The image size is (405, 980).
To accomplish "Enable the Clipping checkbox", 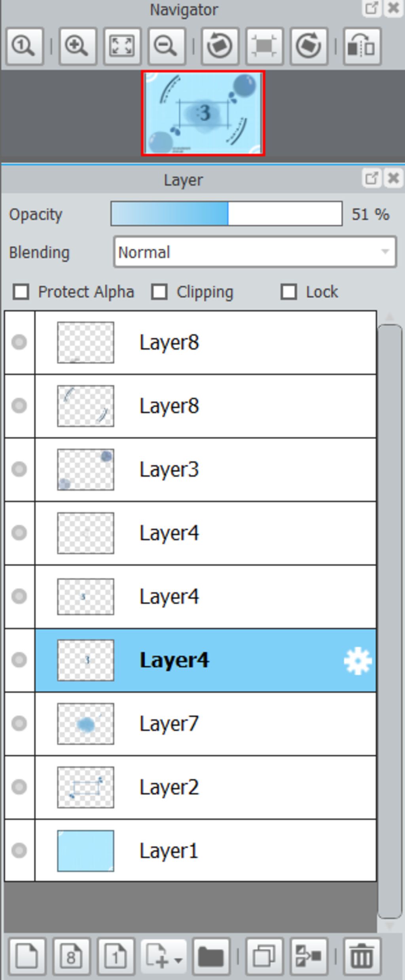I will point(159,292).
